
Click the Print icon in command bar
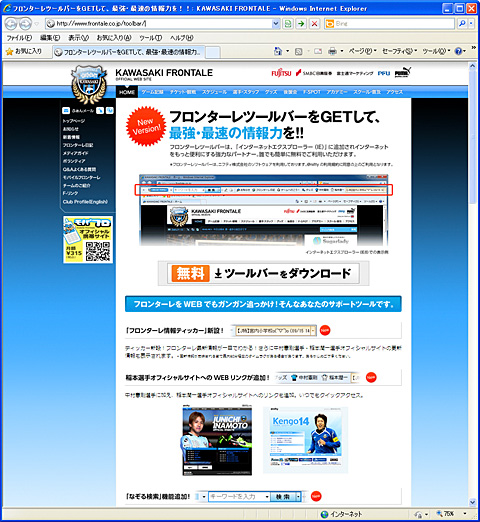click(332, 51)
